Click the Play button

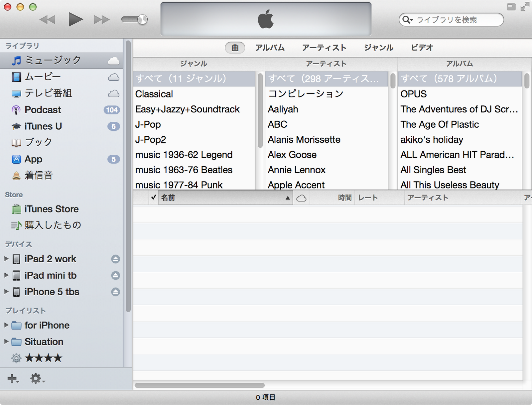(75, 19)
